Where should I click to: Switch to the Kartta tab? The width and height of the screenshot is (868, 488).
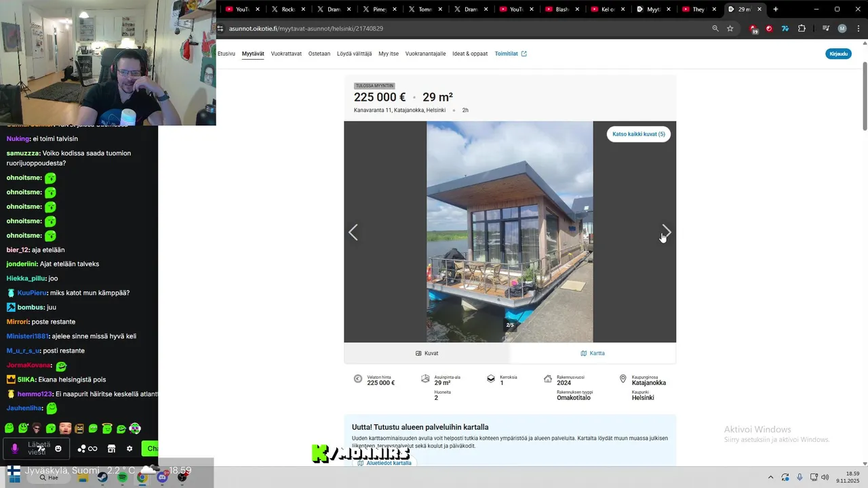click(x=593, y=353)
